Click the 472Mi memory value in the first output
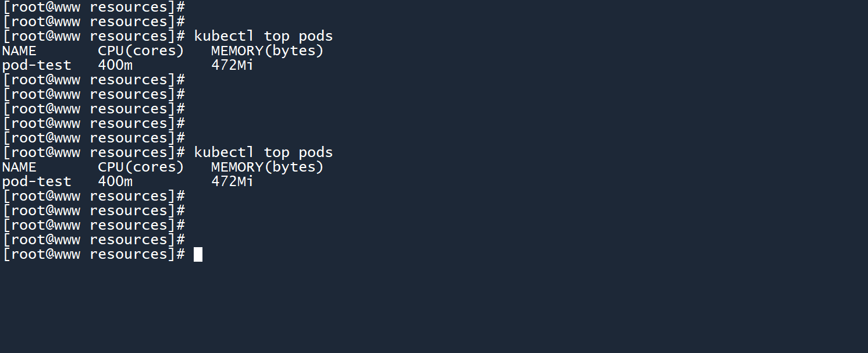Screen dimensions: 868x353 [x=232, y=65]
